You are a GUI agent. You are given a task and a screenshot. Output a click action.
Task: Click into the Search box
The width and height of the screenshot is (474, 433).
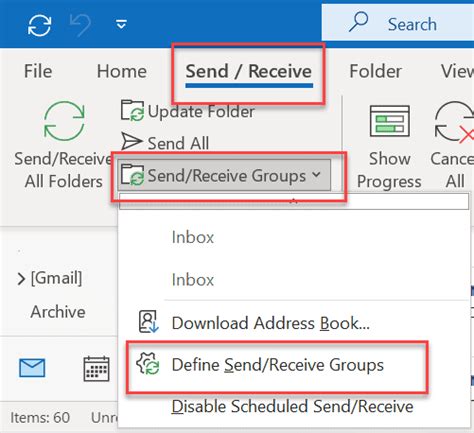tap(398, 23)
